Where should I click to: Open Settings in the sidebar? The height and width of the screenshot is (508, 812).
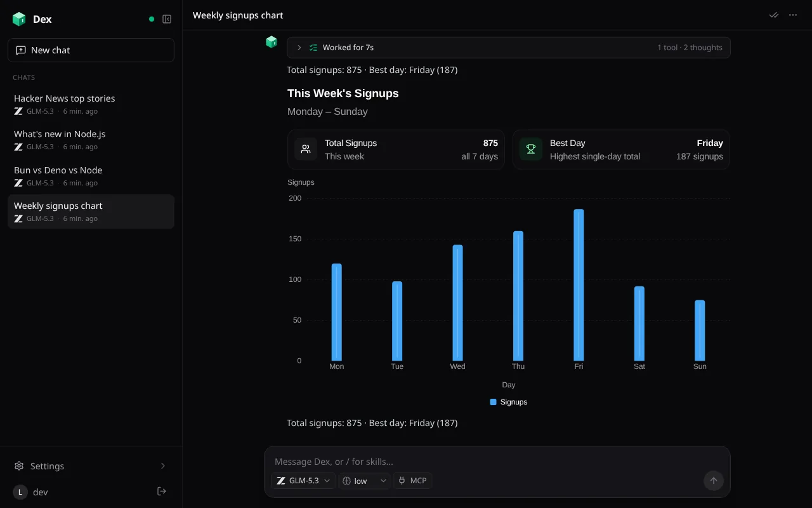pyautogui.click(x=91, y=466)
